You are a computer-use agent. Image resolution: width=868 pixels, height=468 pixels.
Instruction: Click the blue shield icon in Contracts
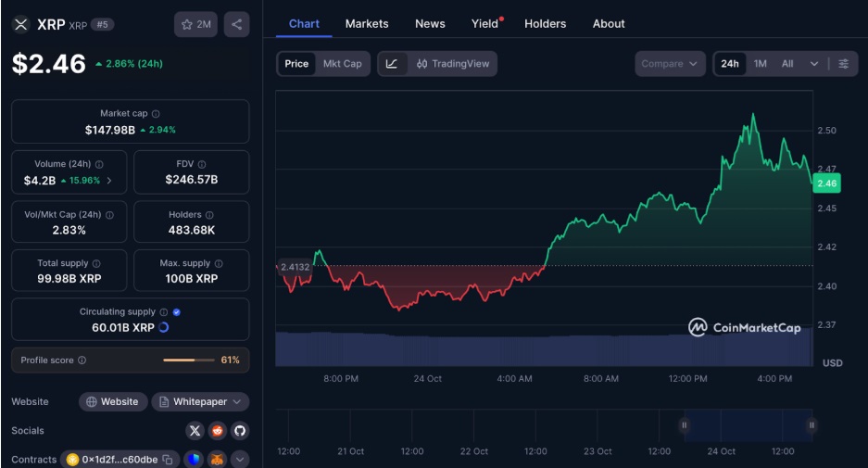point(194,459)
